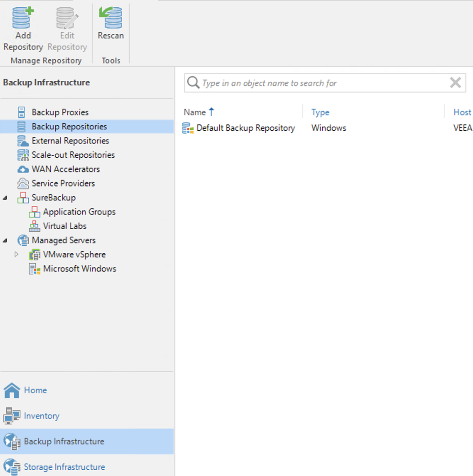Collapse the Managed Servers tree node

[x=5, y=240]
